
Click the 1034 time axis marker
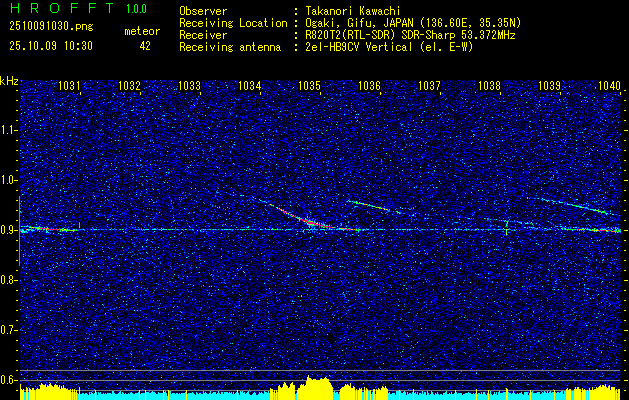click(x=249, y=85)
